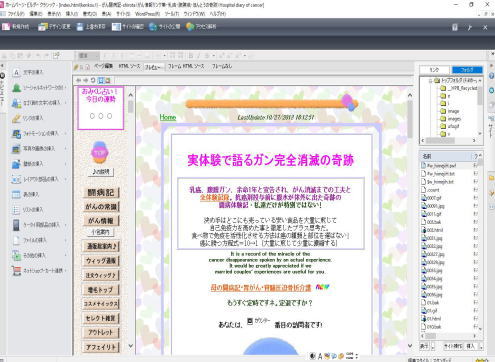Switch to the リンク panel tab
This screenshot has height=362, width=495.
coord(434,70)
